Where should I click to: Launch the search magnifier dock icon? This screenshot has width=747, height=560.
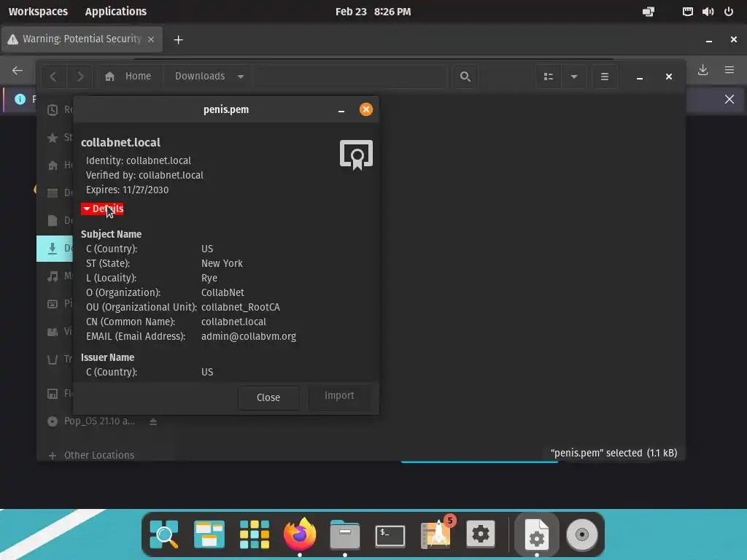pos(164,534)
